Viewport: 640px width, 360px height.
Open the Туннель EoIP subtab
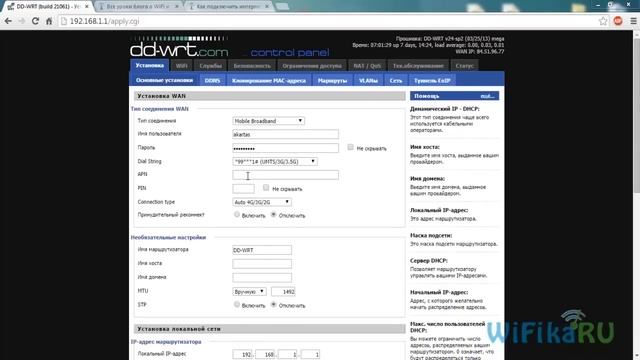[432, 80]
